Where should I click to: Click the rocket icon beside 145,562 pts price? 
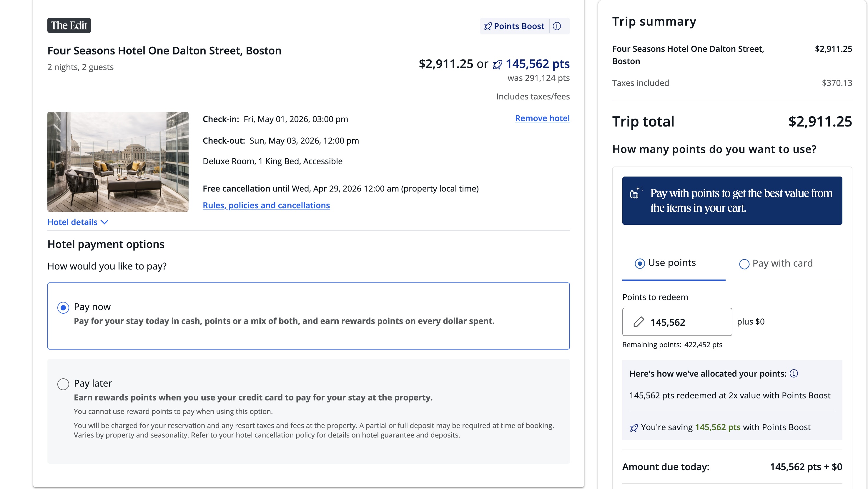pos(497,64)
